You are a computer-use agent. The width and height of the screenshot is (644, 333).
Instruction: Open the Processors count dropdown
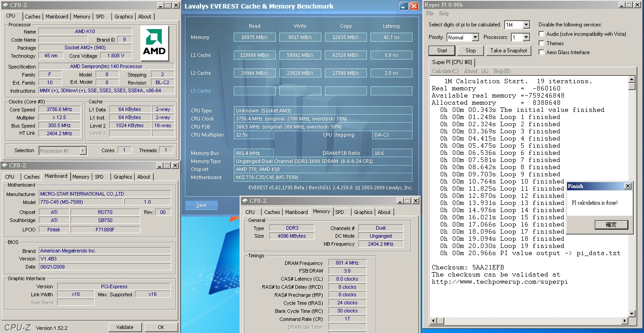pyautogui.click(x=526, y=38)
